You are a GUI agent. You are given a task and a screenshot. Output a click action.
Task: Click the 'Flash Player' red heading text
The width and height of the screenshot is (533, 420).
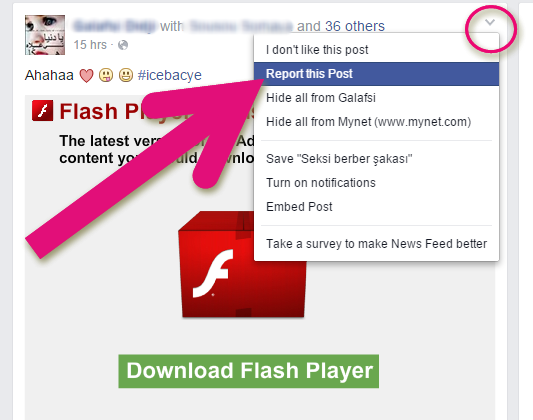coord(99,111)
